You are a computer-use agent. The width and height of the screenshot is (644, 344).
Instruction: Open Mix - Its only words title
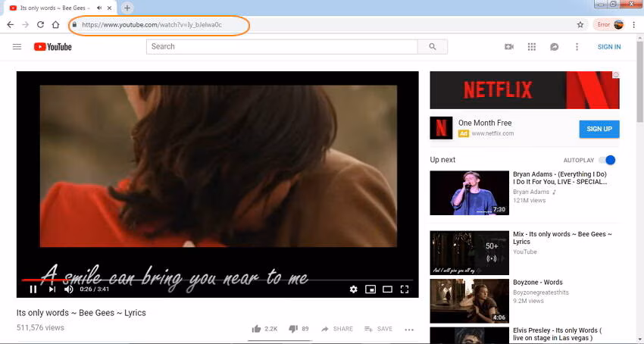click(562, 238)
